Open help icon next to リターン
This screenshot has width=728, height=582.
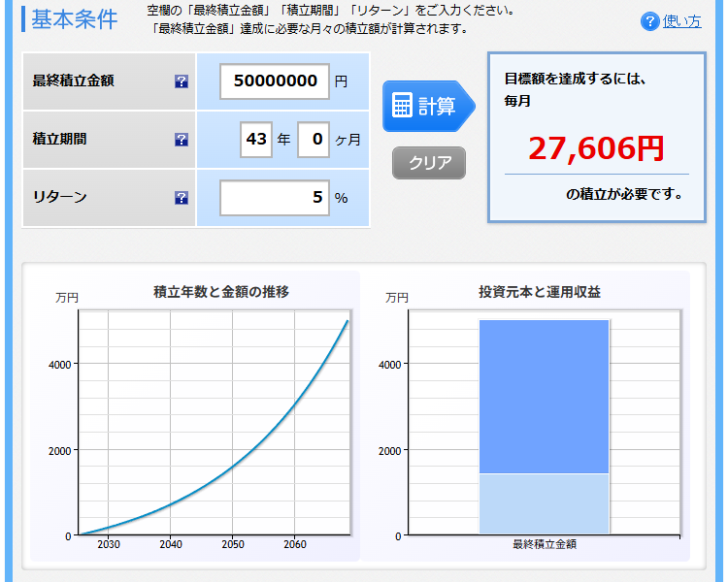(x=182, y=198)
